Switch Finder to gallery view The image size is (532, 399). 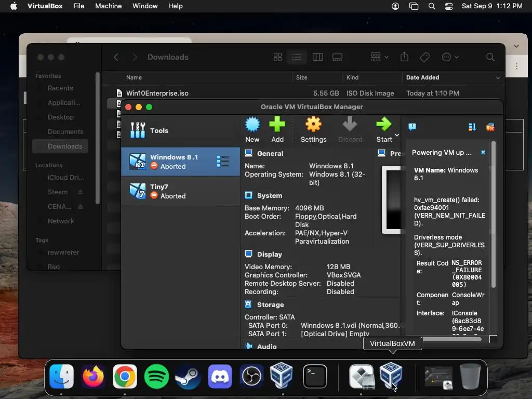(x=337, y=57)
